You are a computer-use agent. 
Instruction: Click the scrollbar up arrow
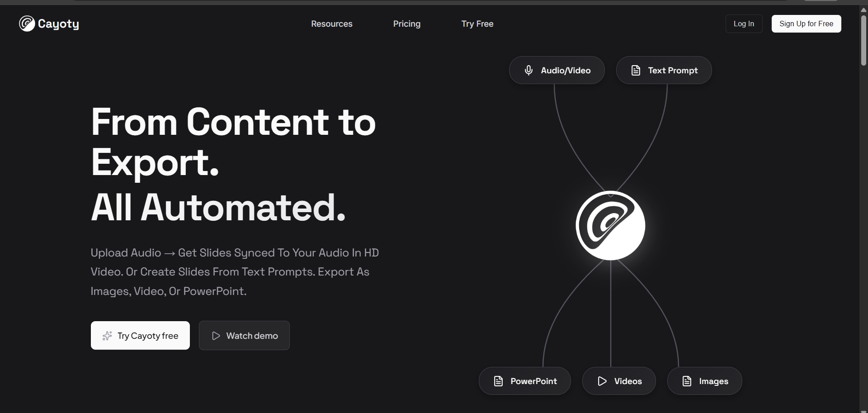[863, 9]
